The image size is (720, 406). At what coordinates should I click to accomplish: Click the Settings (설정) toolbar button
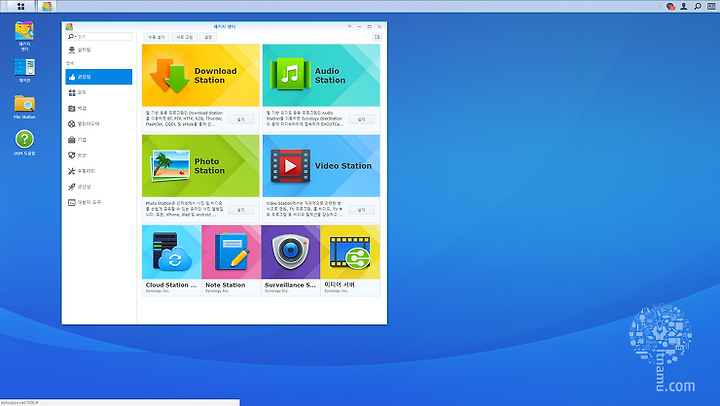208,37
